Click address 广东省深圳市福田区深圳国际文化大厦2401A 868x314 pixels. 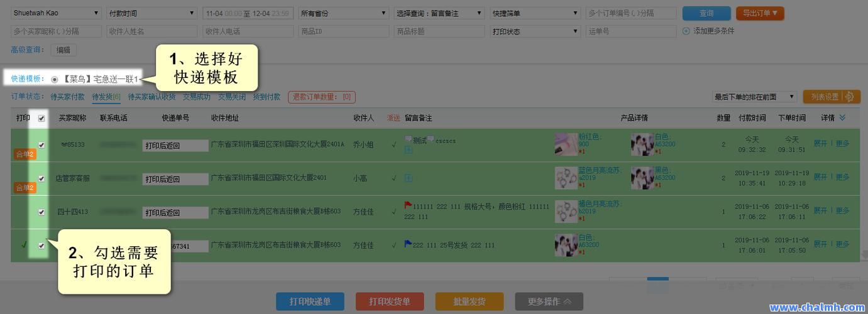[x=277, y=144]
